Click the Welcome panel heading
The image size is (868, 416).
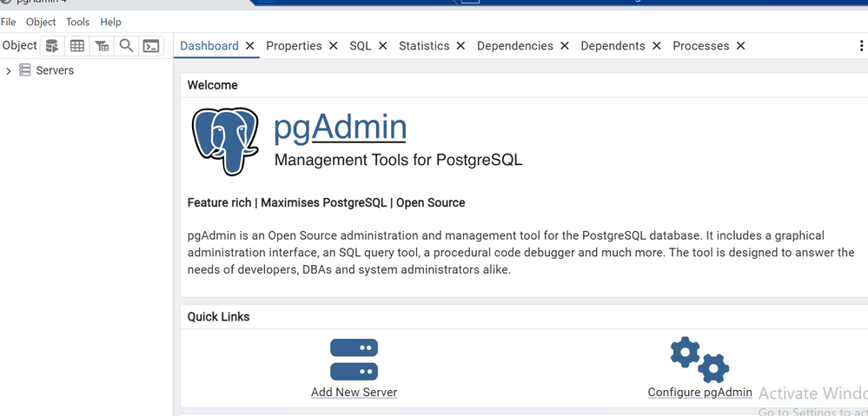coord(213,85)
